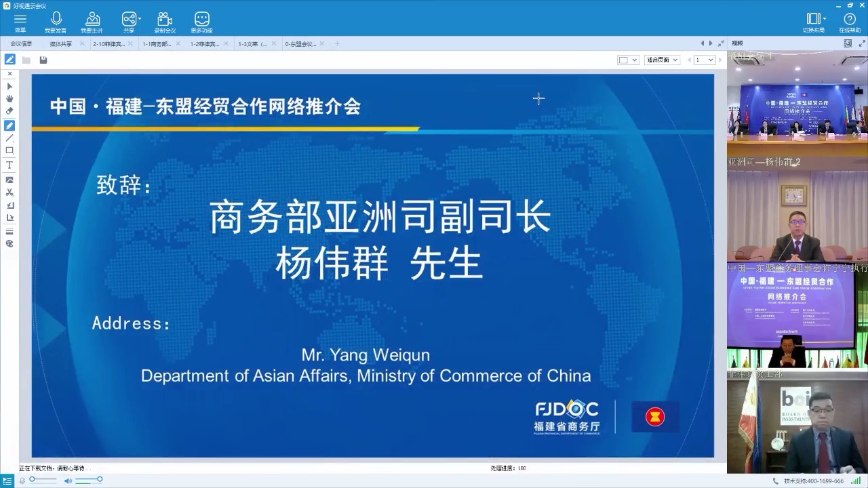868x488 pixels.
Task: Select the eraser tool in whiteboard toolbar
Action: coord(9,111)
